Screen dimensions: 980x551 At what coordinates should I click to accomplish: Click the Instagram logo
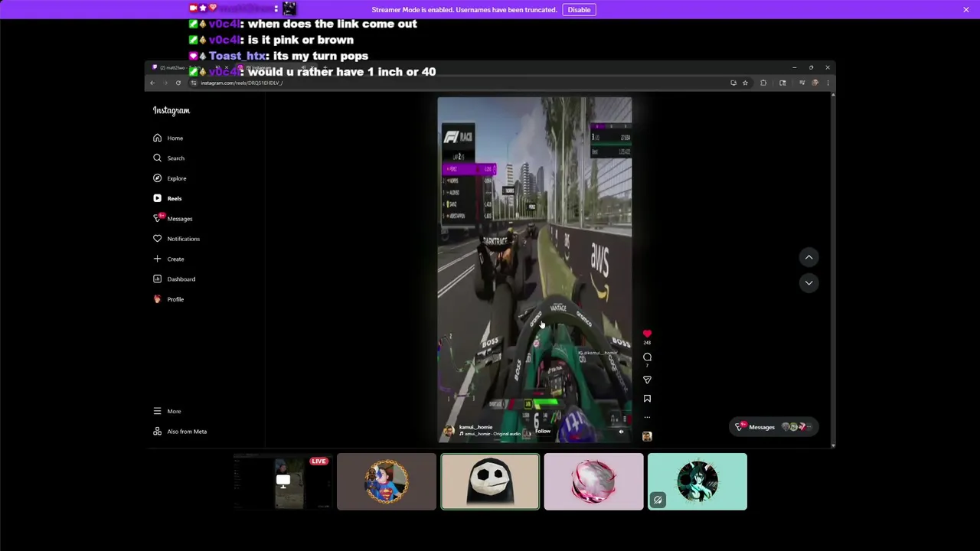pos(171,110)
